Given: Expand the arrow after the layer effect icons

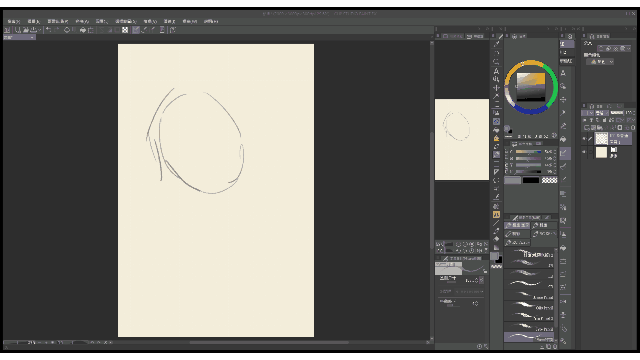Looking at the screenshot, I should [x=628, y=48].
